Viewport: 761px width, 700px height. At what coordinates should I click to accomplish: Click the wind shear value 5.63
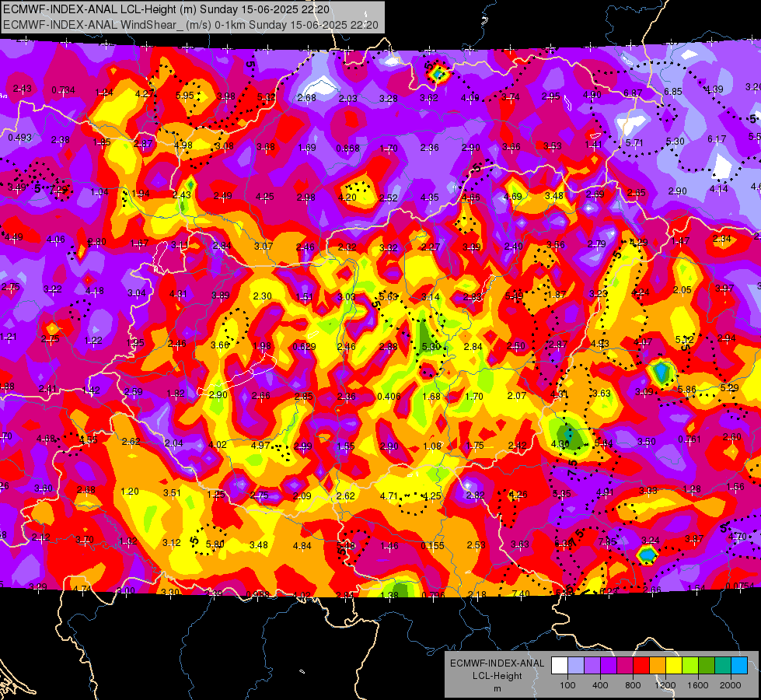tap(388, 296)
